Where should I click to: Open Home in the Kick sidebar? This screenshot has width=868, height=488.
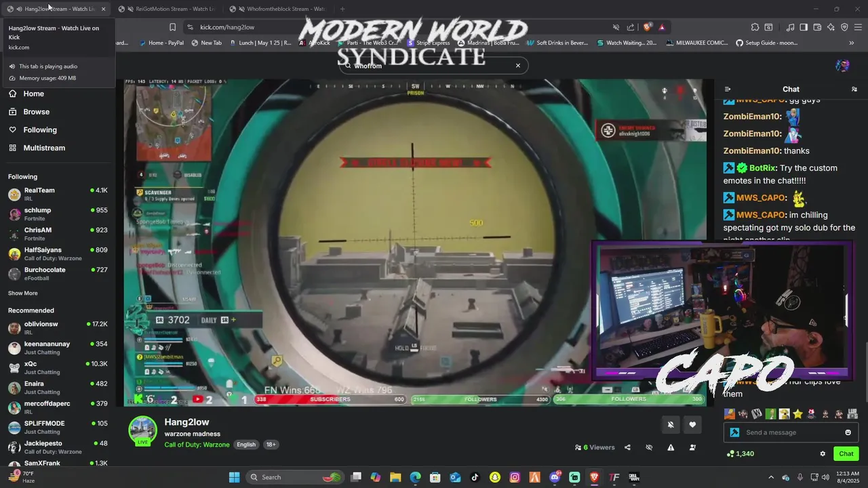(27, 94)
